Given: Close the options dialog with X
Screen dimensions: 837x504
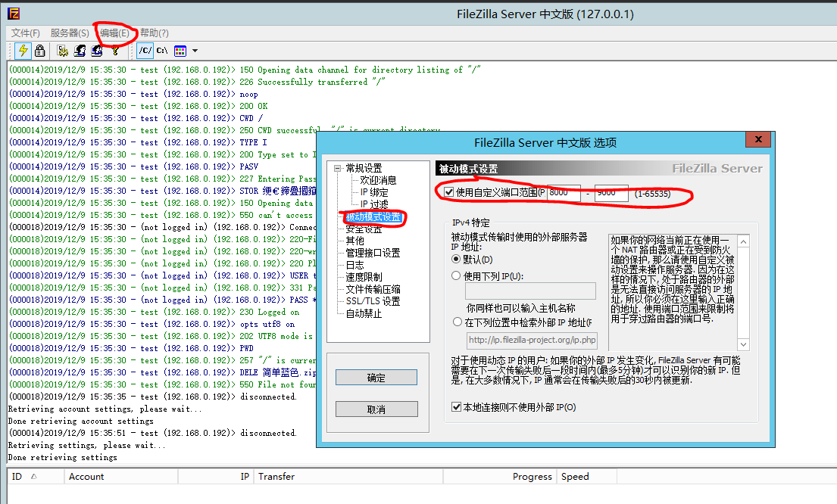Looking at the screenshot, I should pyautogui.click(x=758, y=140).
